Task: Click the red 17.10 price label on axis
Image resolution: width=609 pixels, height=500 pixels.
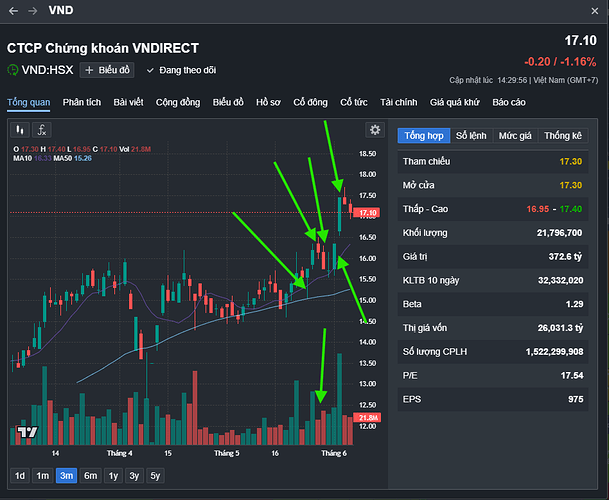Action: (x=367, y=213)
